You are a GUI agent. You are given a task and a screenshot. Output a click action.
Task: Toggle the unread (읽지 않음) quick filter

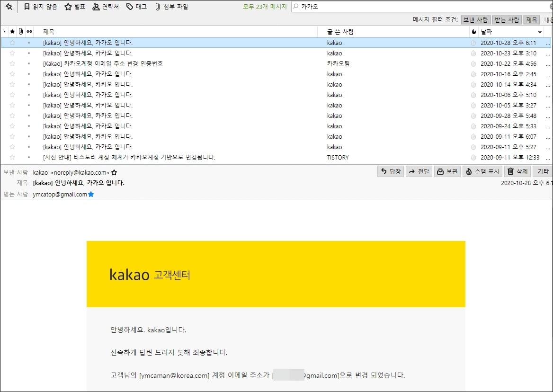(x=41, y=6)
